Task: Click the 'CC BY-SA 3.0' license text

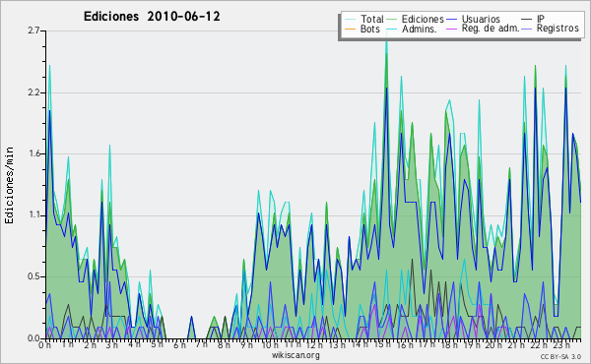Action: pyautogui.click(x=560, y=357)
